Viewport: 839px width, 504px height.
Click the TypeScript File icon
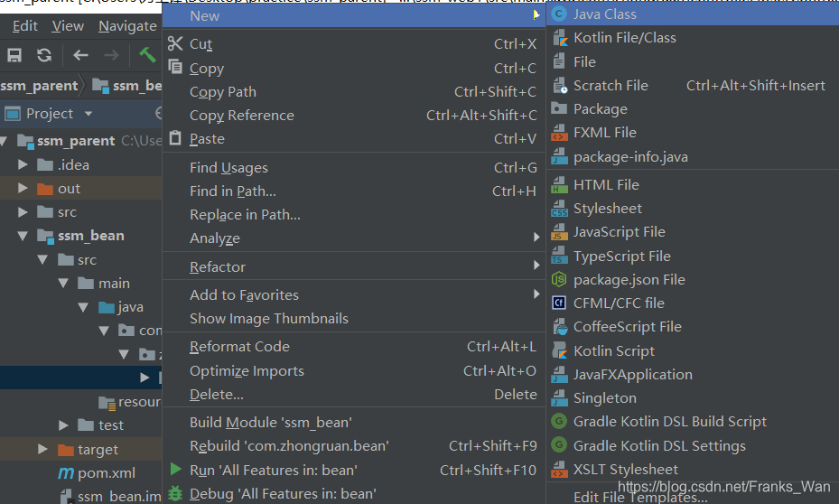[x=559, y=256]
